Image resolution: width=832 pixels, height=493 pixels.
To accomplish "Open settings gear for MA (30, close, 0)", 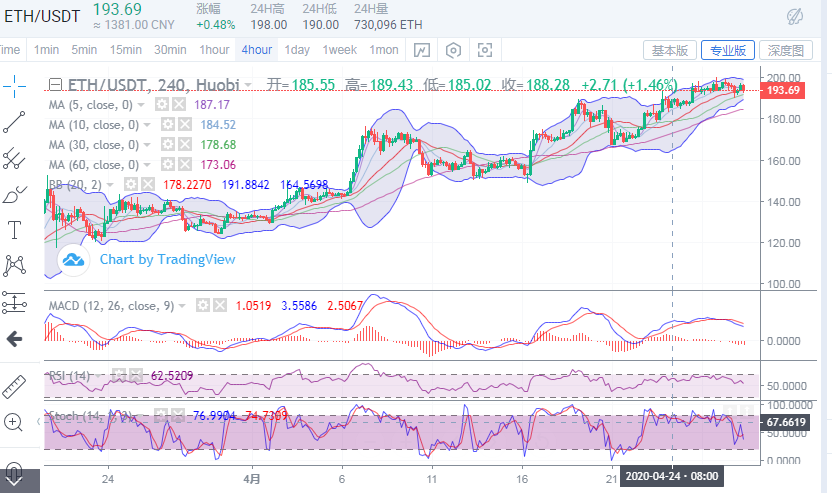I will 168,144.
